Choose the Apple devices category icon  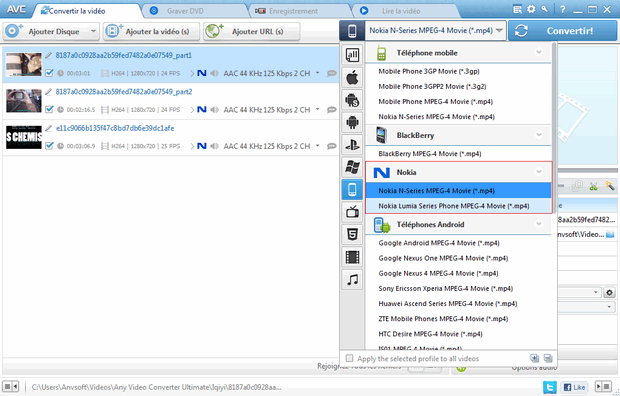coord(352,78)
